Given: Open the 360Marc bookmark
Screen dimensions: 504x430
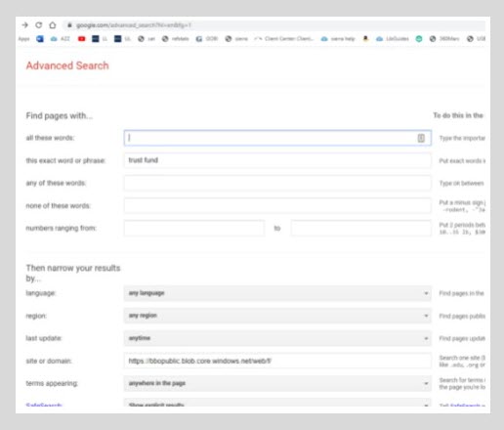Looking at the screenshot, I should (x=444, y=39).
